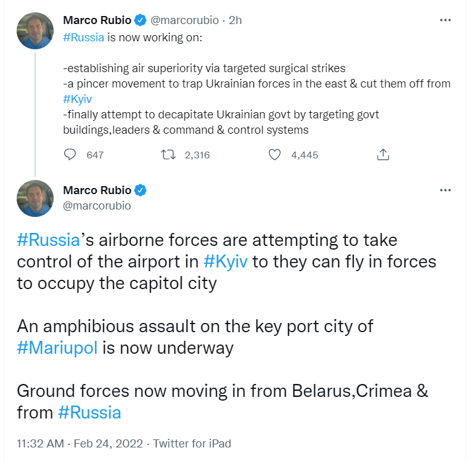The image size is (476, 461).
Task: Click the reply icon on first tweet
Action: pos(70,155)
